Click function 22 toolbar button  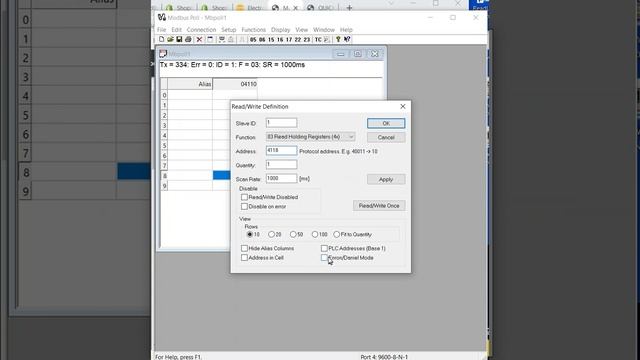[298, 40]
